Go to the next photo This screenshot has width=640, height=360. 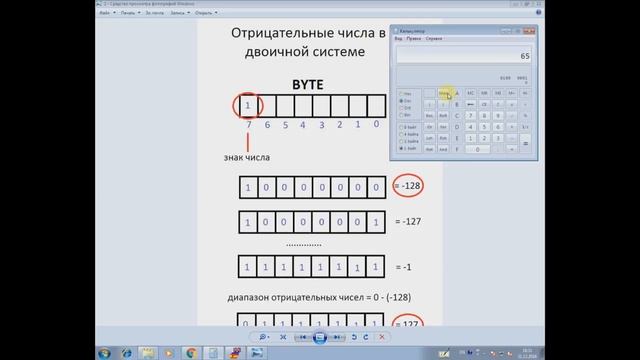point(337,337)
